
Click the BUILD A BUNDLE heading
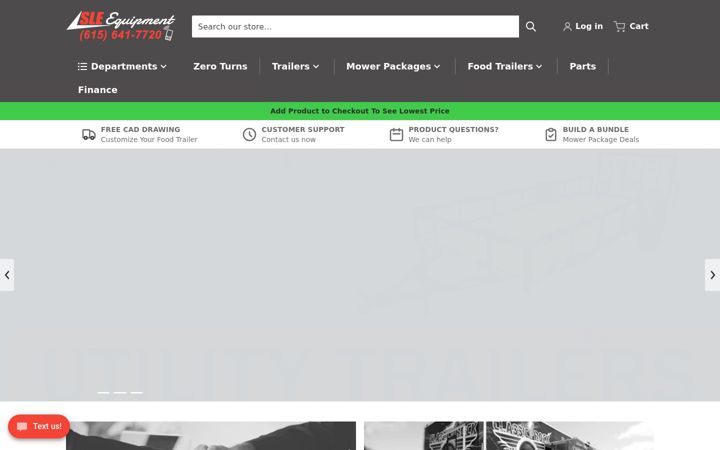[x=596, y=129]
